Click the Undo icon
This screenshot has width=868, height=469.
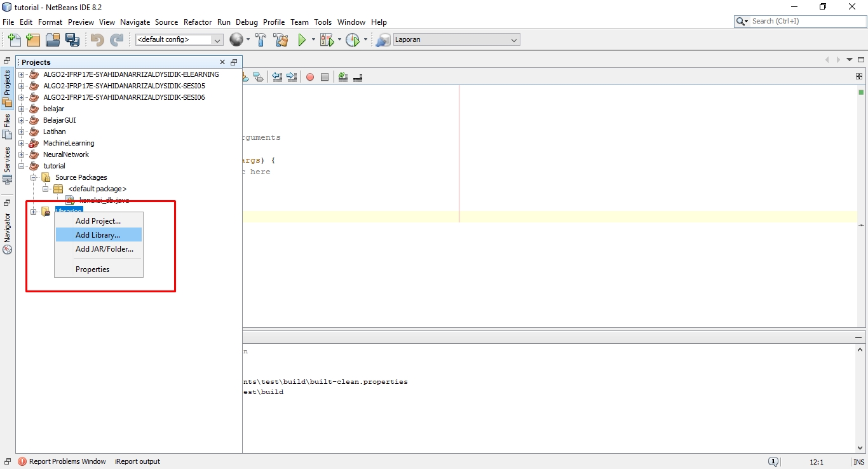[x=96, y=39]
